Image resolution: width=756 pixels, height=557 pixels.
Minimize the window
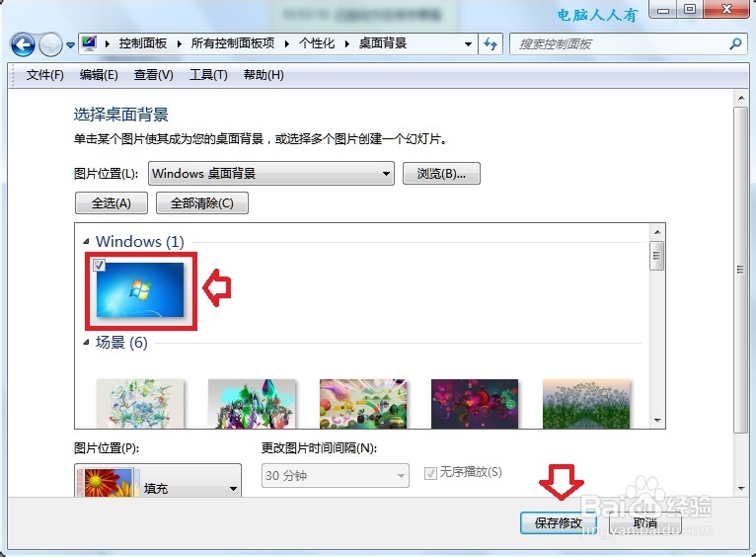pos(663,10)
